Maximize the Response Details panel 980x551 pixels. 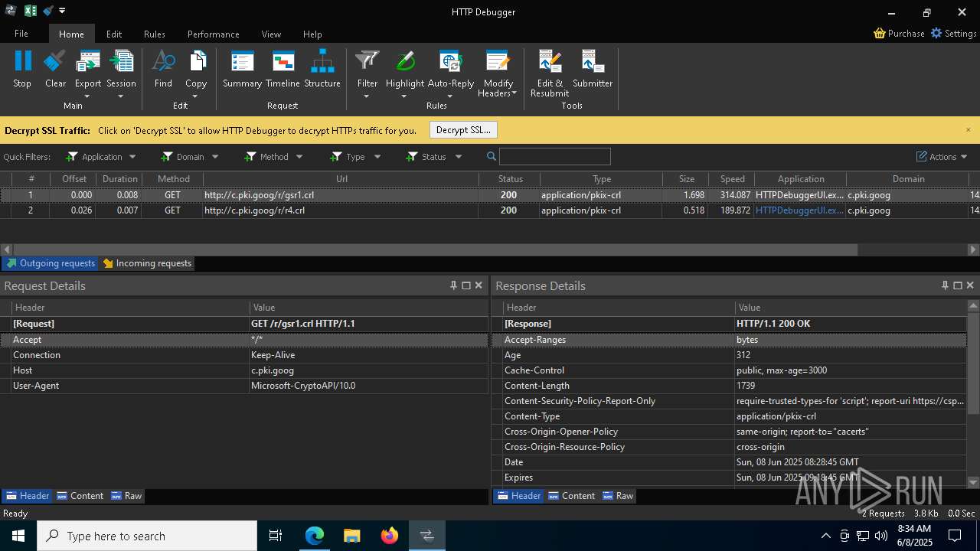click(957, 285)
